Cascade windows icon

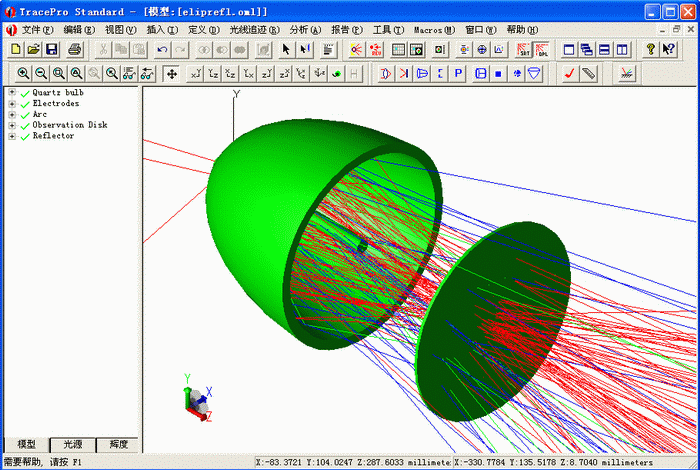(x=587, y=50)
